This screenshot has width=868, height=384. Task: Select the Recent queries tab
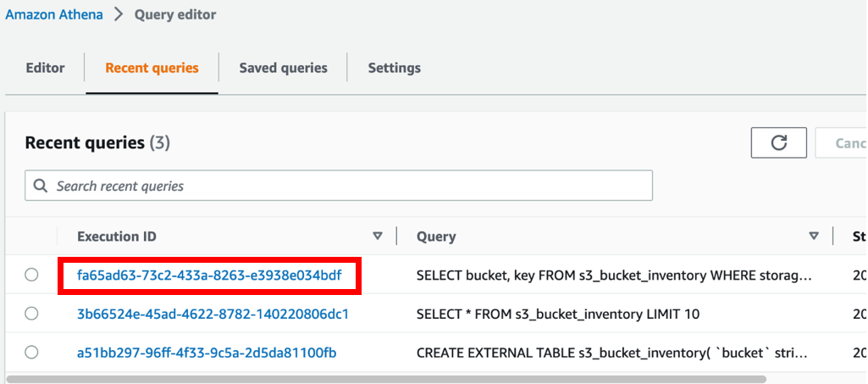152,68
